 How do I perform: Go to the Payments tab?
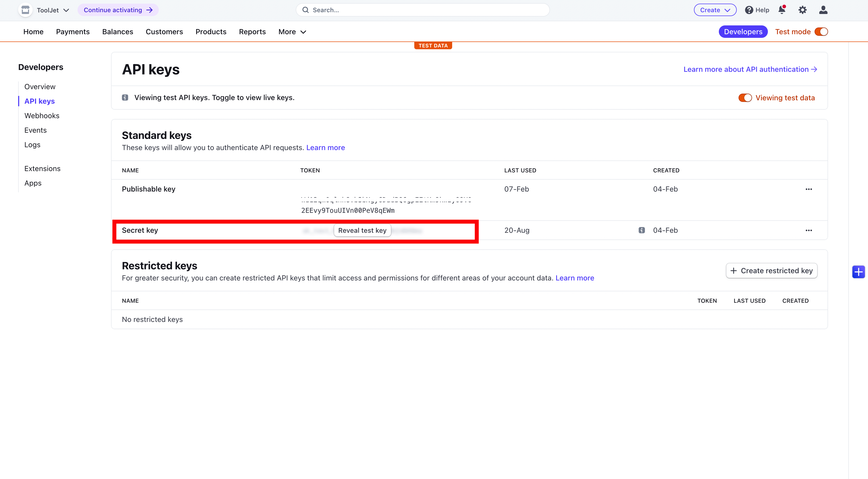tap(73, 32)
